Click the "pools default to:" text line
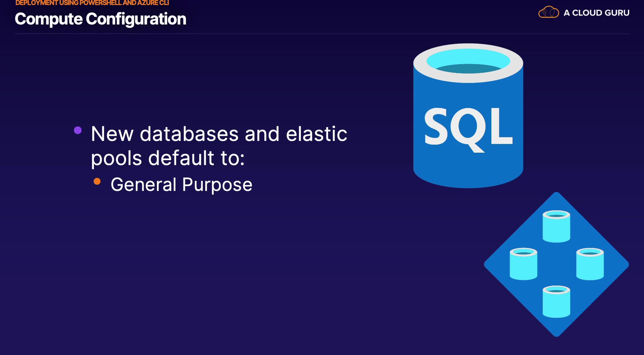644x355 pixels. point(168,158)
